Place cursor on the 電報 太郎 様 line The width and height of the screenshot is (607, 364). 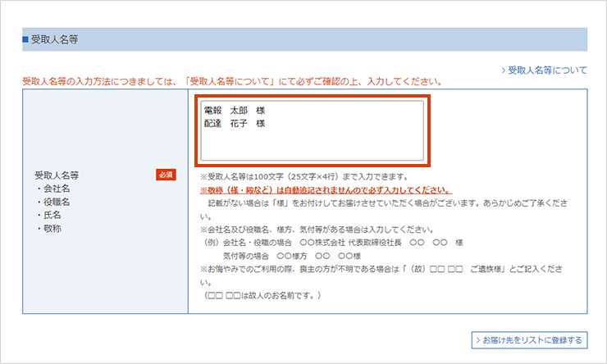click(235, 110)
